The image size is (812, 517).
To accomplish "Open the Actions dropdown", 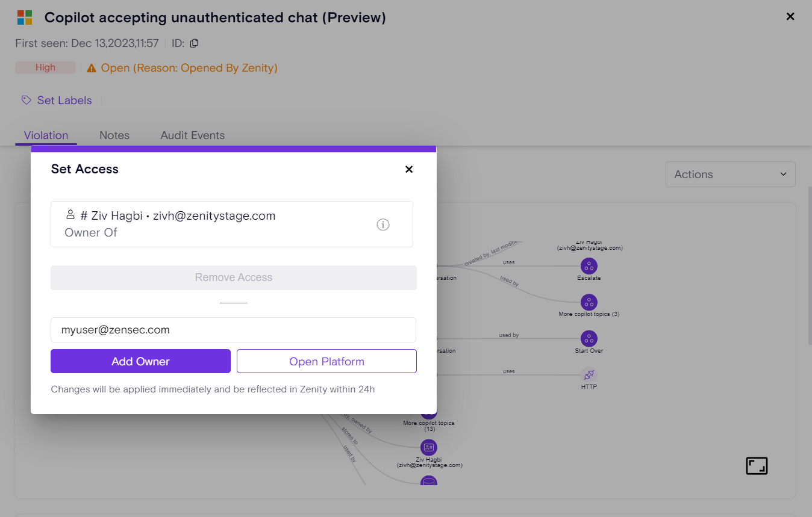I will [730, 175].
